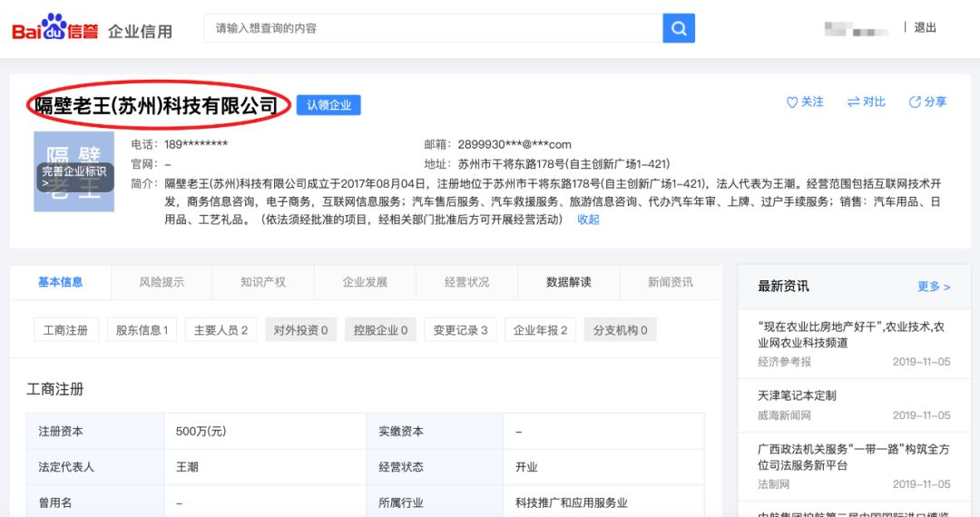This screenshot has width=980, height=517.
Task: Open the 天津笔记本定制 news item
Action: click(x=797, y=395)
